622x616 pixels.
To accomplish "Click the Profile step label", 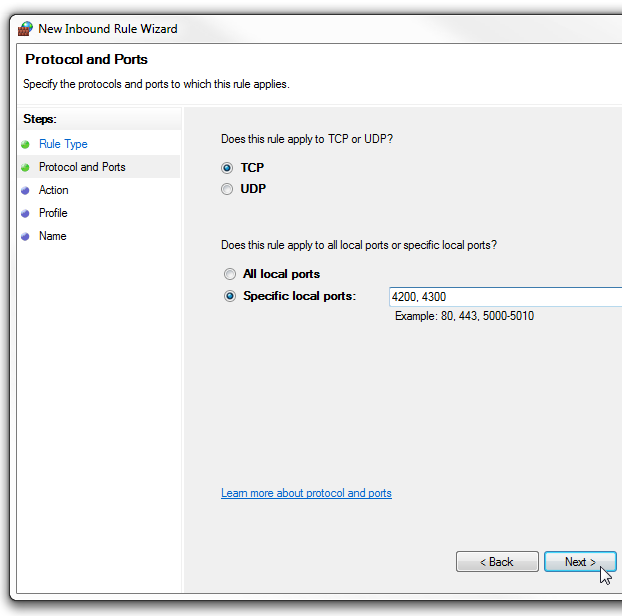I will pos(53,213).
